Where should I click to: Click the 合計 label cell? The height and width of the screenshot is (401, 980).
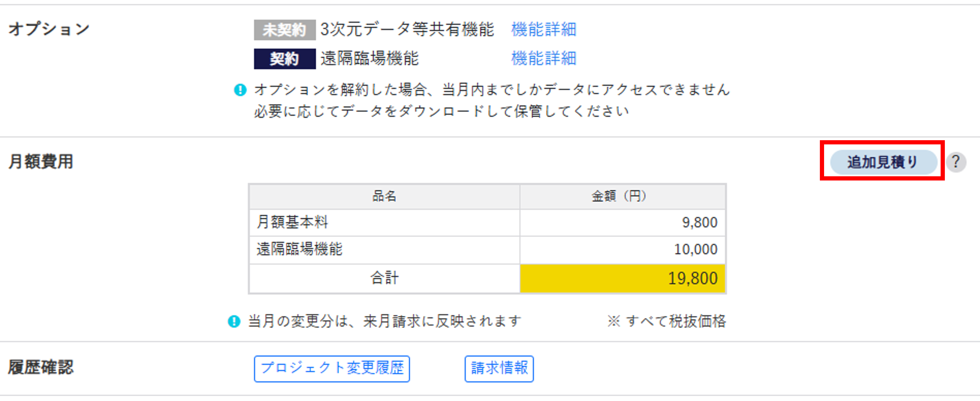click(384, 278)
